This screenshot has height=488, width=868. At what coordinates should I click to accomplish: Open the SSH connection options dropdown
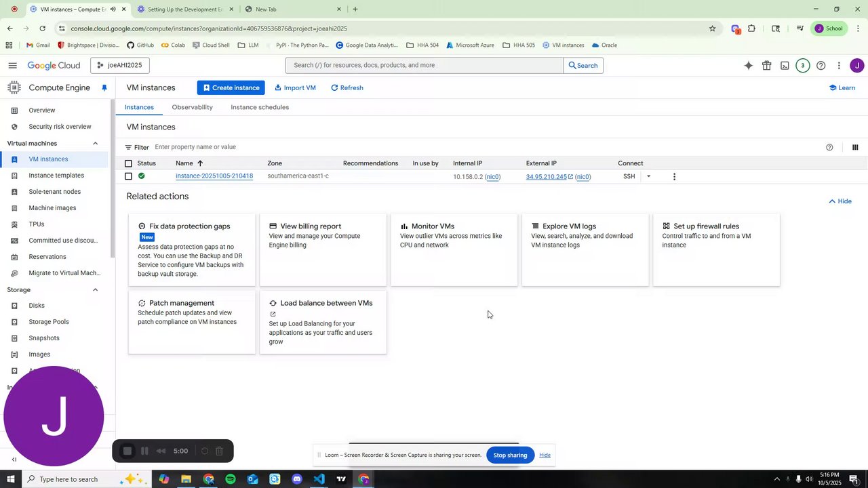click(648, 177)
